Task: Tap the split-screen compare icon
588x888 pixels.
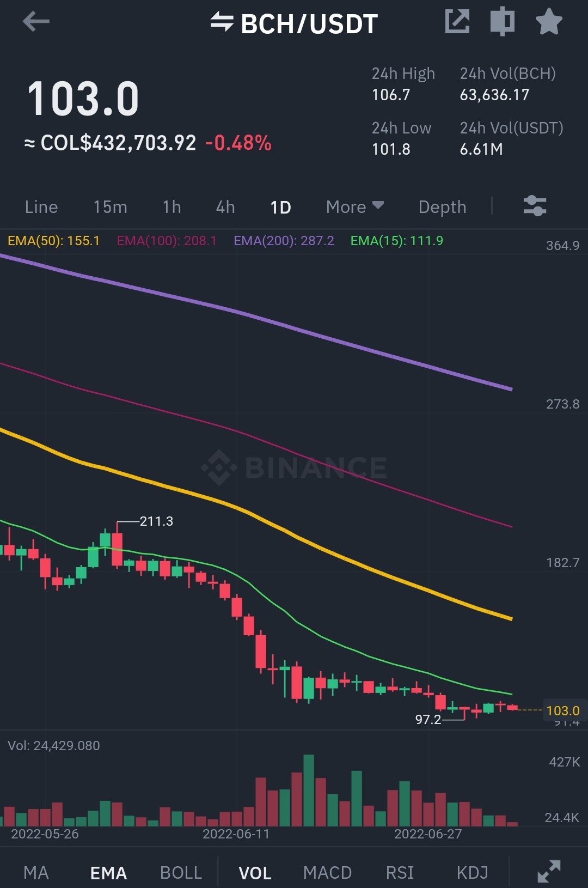Action: (502, 22)
